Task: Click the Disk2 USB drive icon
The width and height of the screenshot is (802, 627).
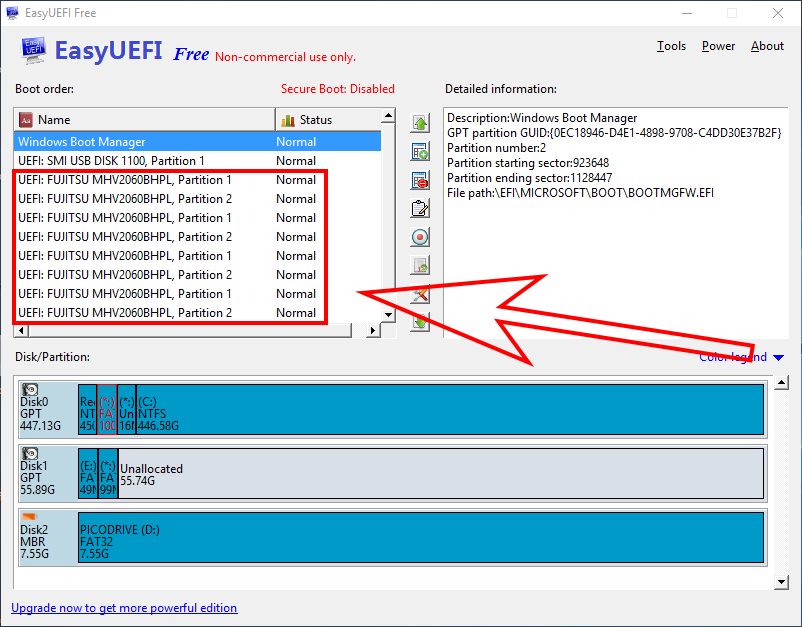Action: coord(30,516)
